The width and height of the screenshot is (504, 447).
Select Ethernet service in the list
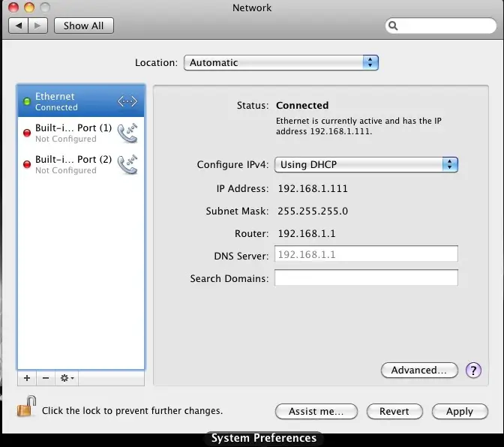tap(67, 101)
